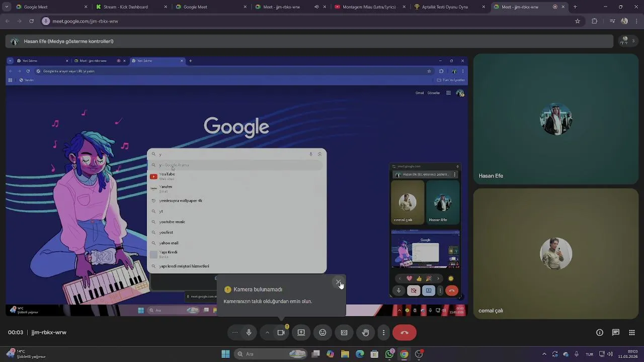Show hidden system tray icons

[544, 354]
